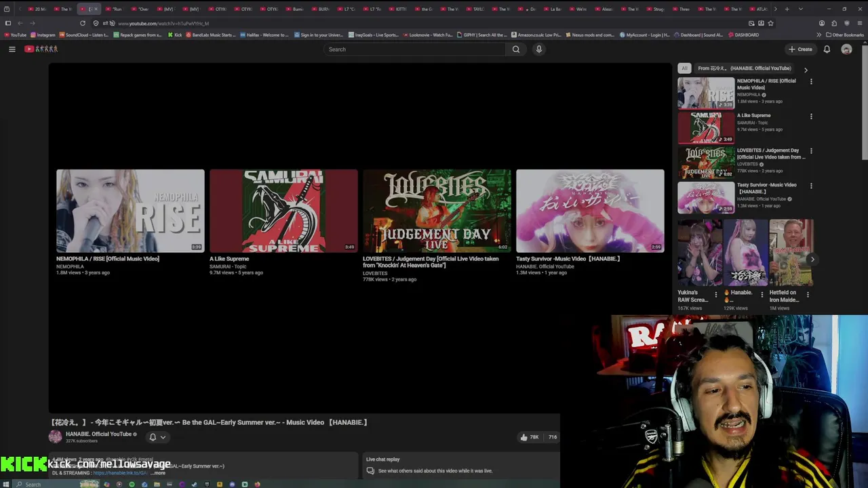Open Hetfield on Iron Maiden short thumbnail

click(791, 252)
